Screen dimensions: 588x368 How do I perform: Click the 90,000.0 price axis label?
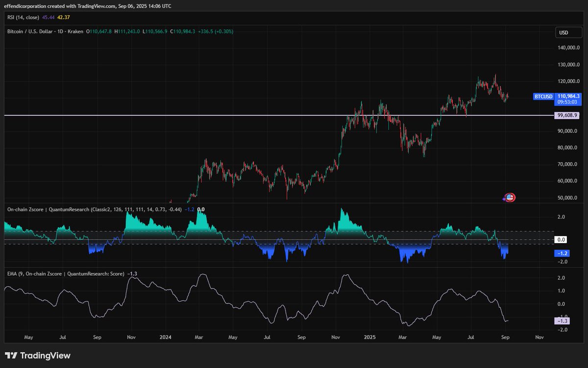[568, 131]
